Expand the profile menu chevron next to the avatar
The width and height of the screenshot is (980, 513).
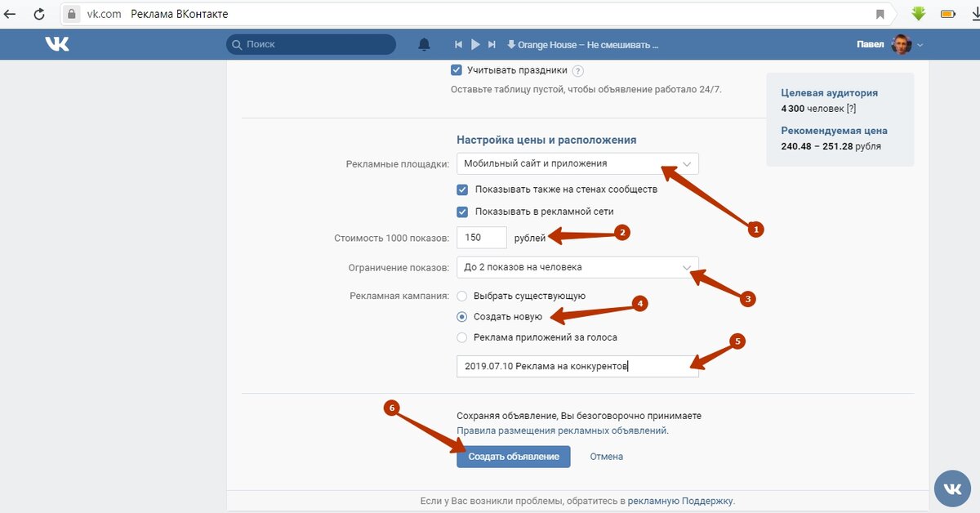[x=920, y=45]
